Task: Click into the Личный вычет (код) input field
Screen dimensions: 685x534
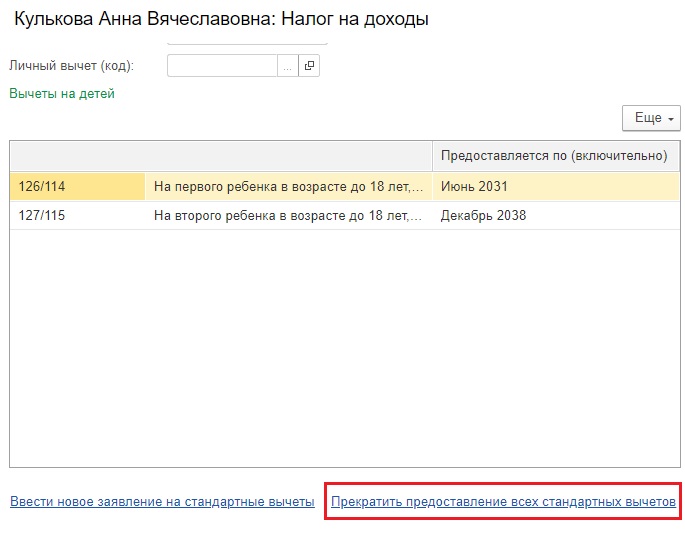Action: [222, 66]
